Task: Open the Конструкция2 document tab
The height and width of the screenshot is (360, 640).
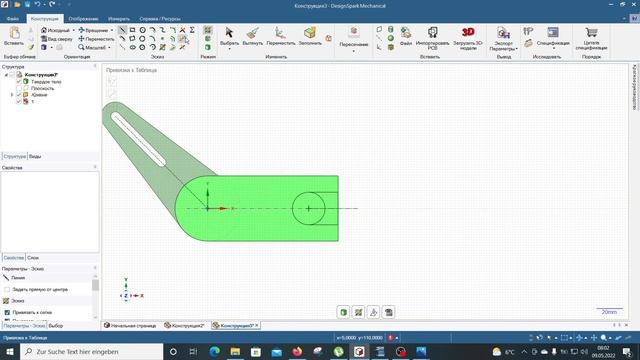Action: click(184, 325)
